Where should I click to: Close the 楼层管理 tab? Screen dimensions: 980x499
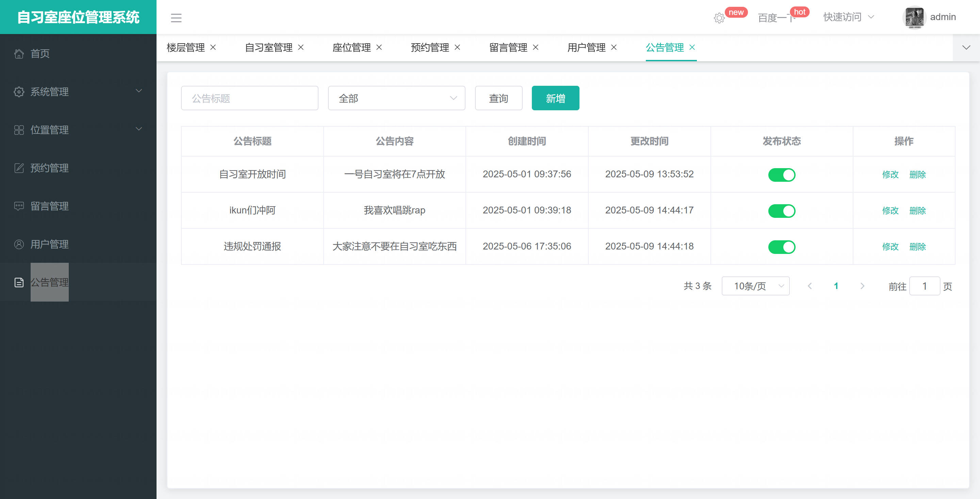(213, 47)
